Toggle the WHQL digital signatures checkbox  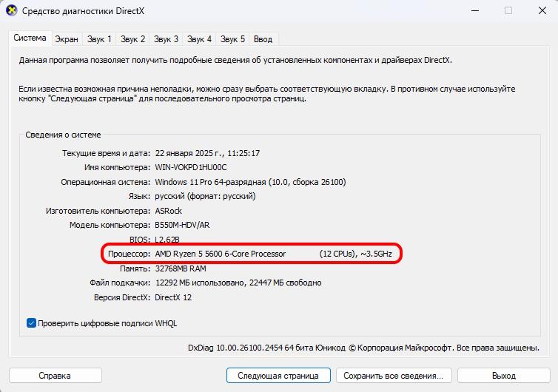(31, 323)
